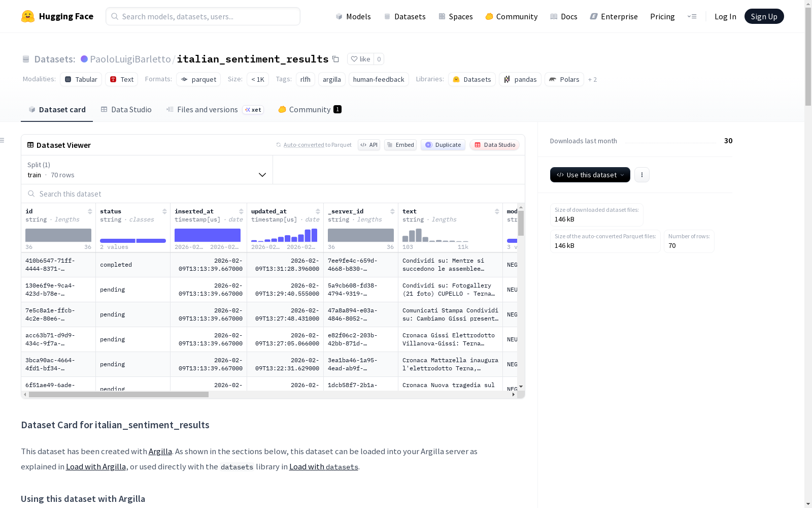Click the Sign Up button

(764, 16)
